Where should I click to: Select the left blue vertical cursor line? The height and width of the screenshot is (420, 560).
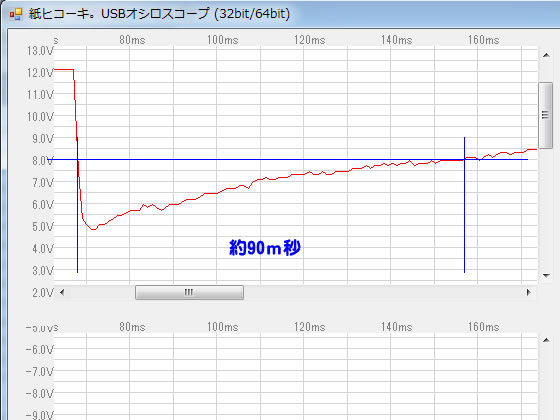(78, 205)
